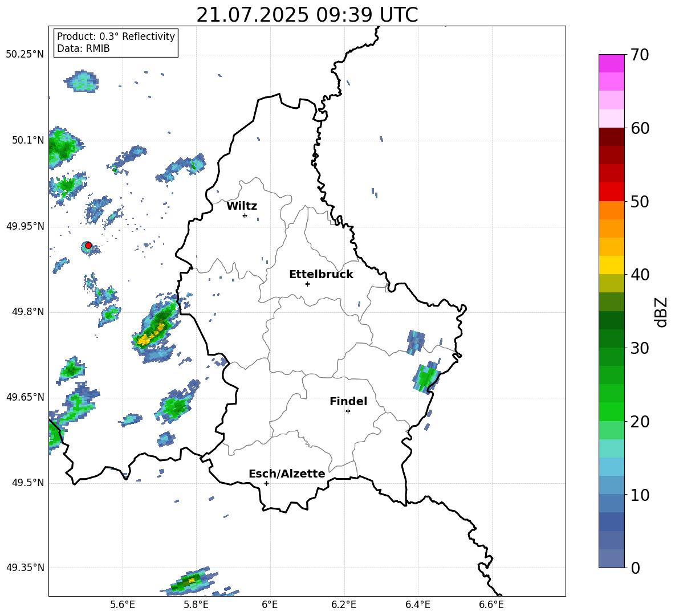Click the 5.8°E longitude label

[196, 605]
